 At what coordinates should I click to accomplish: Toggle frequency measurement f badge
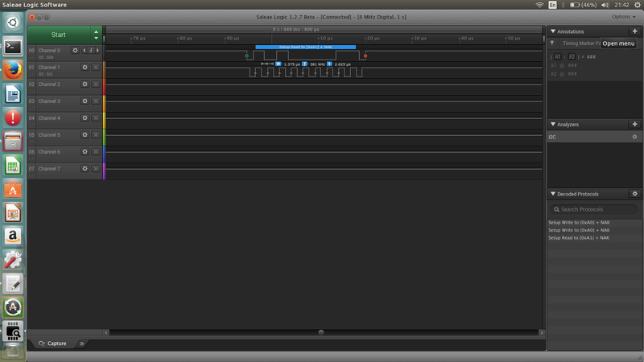305,64
